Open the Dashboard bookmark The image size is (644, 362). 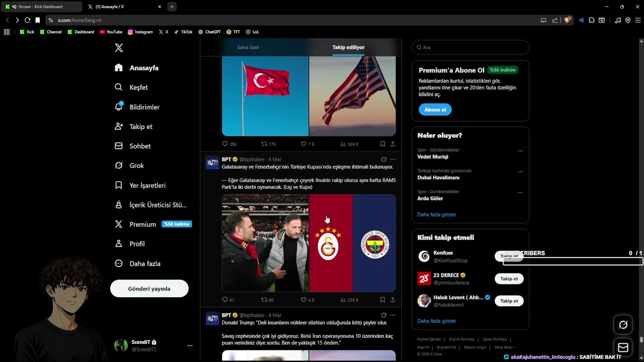[80, 32]
